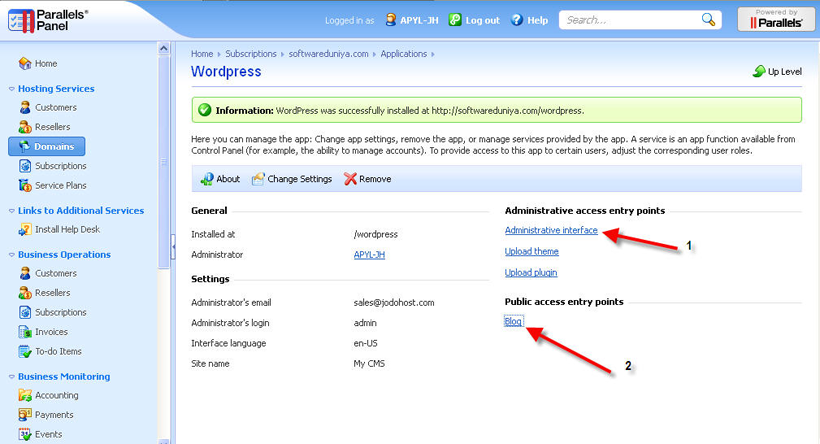Open softwareduniya.com breadcrumb

328,54
